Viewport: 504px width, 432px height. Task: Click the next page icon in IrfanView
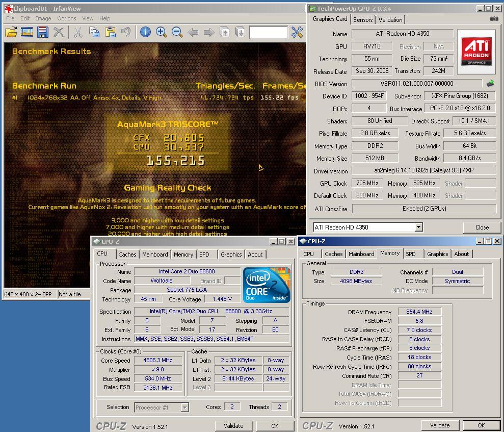pyautogui.click(x=240, y=32)
